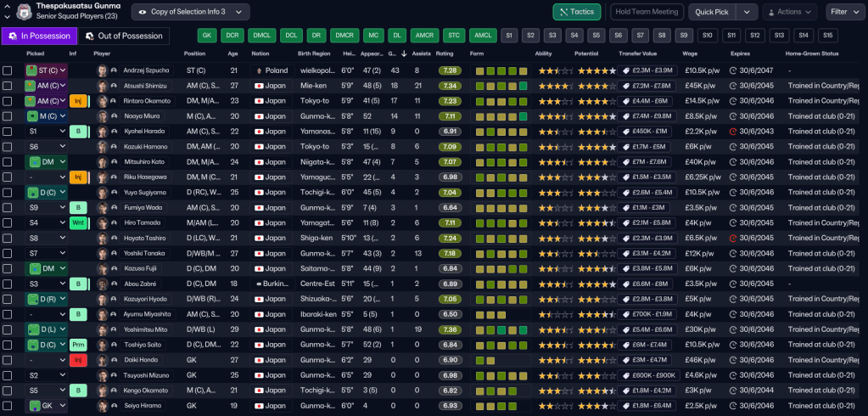The image size is (868, 416).
Task: Expand the Quick Pick arrow menu
Action: [747, 12]
